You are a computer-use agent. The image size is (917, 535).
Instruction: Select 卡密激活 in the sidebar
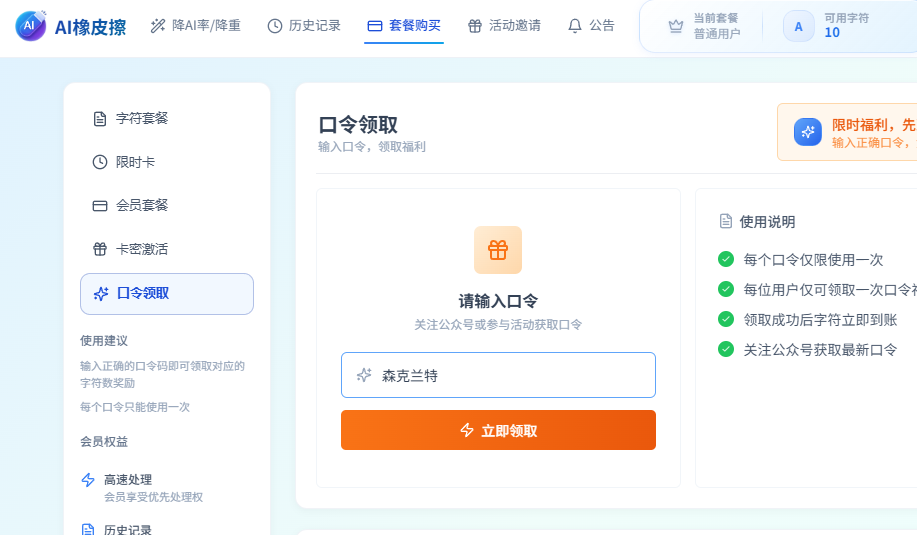[167, 249]
